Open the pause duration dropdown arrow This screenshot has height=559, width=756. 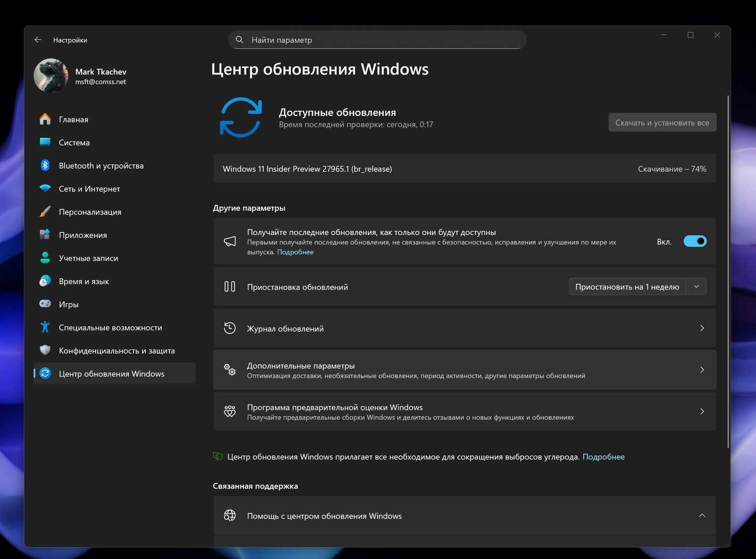coord(697,286)
